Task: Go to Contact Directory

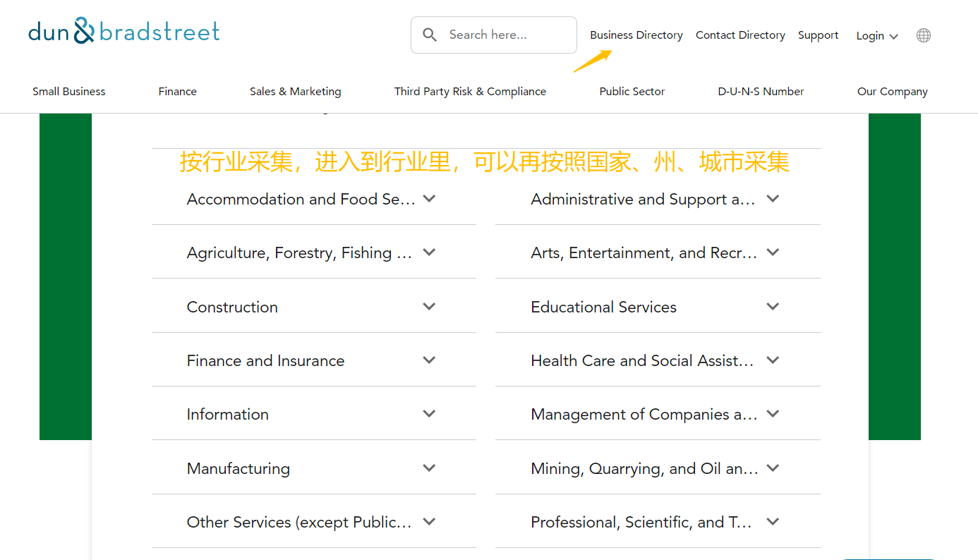Action: [740, 35]
